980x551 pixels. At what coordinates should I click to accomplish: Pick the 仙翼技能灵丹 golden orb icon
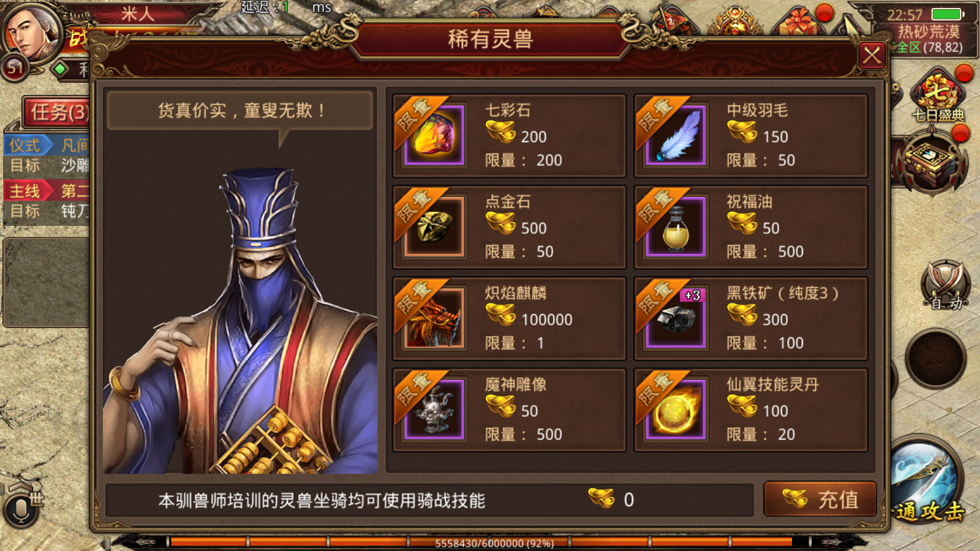(676, 410)
